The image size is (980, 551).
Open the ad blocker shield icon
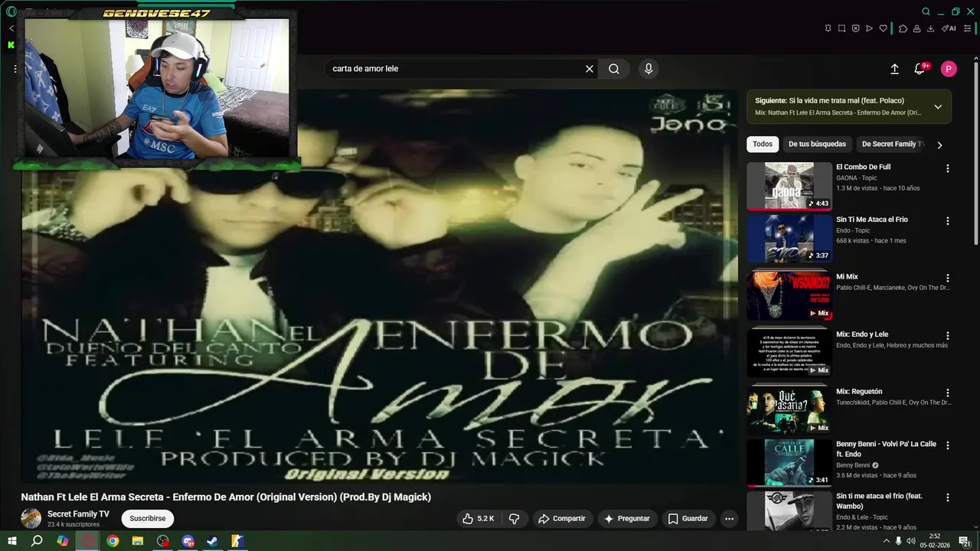(855, 28)
